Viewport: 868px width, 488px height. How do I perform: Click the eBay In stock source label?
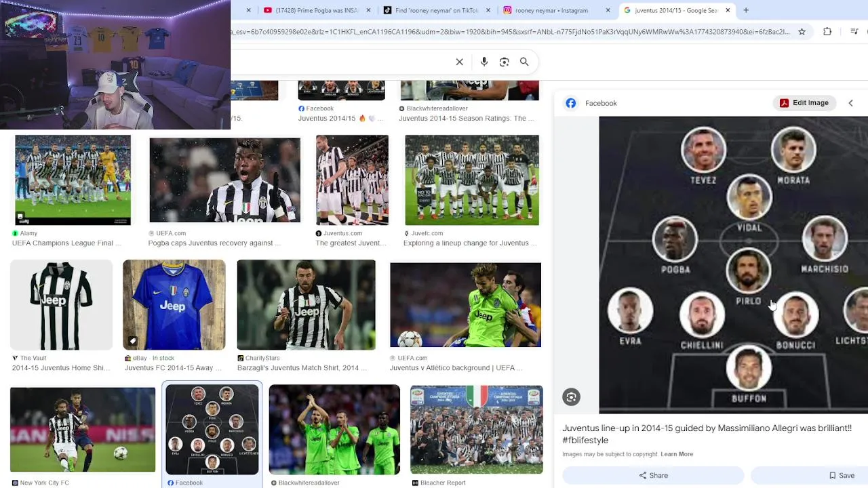(x=153, y=358)
